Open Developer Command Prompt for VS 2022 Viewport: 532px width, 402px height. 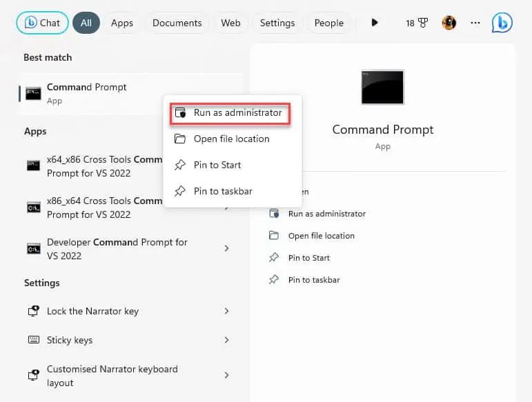[117, 249]
